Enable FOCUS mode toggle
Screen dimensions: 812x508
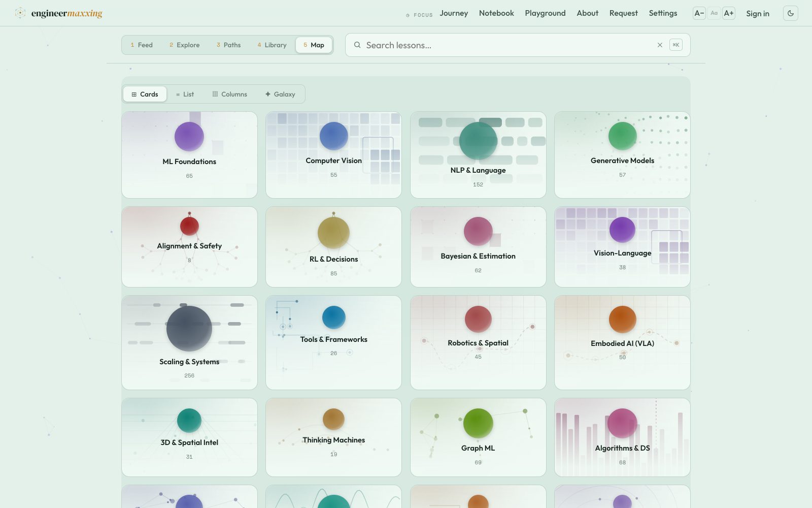(419, 15)
